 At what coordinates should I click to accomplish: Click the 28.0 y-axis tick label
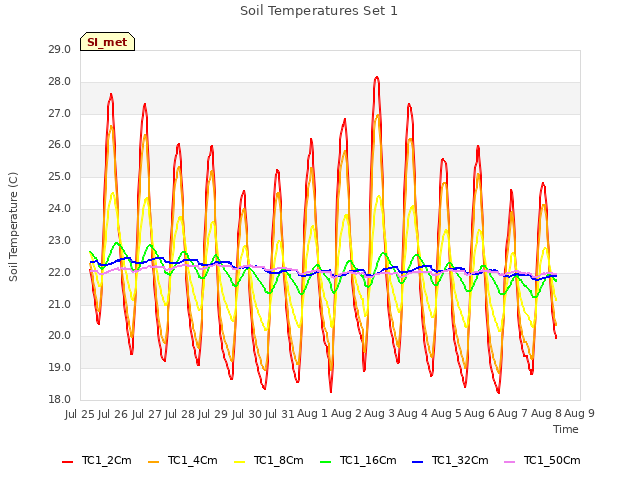point(59,82)
